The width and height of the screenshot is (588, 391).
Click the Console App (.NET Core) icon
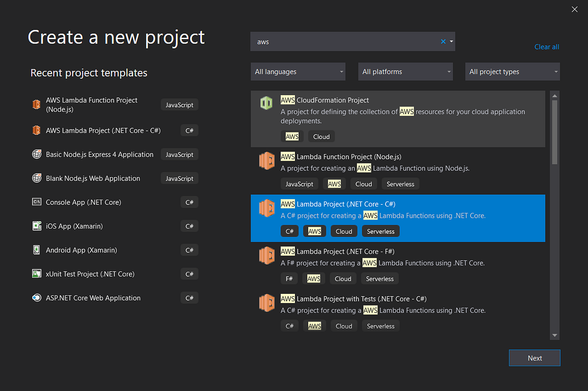click(37, 202)
